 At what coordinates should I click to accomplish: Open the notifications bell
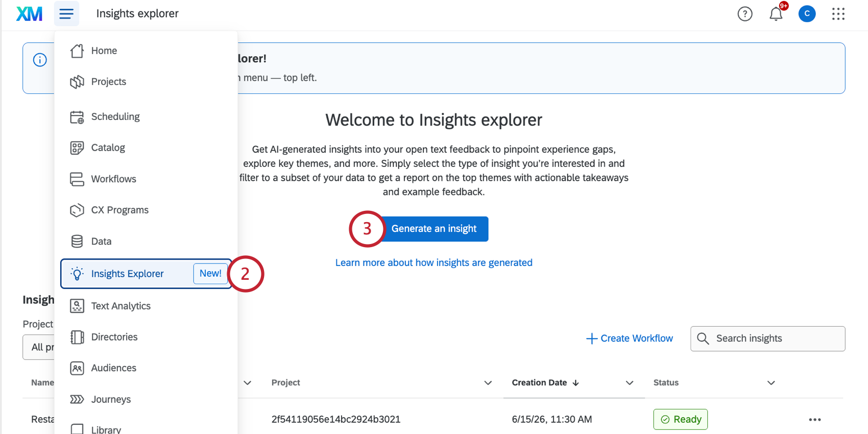tap(776, 14)
